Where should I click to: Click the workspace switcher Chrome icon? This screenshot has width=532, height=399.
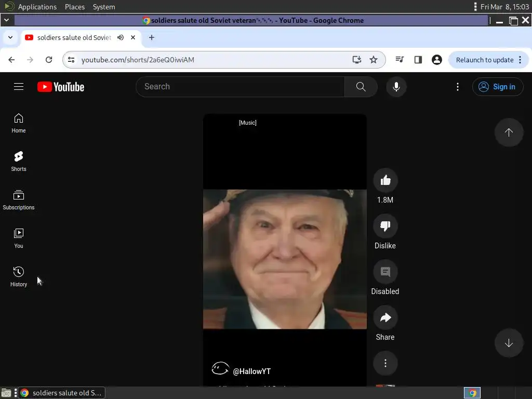point(472,393)
